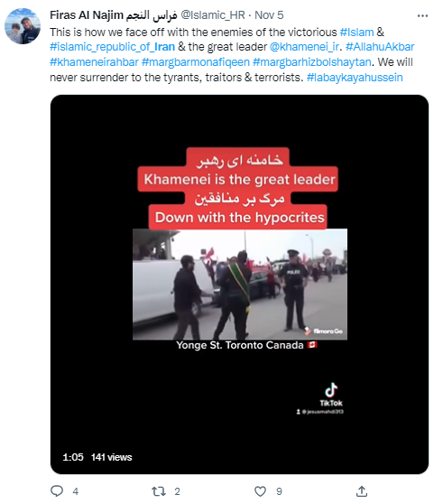Open the three-dot more options menu
This screenshot has height=504, width=434.
pyautogui.click(x=422, y=15)
